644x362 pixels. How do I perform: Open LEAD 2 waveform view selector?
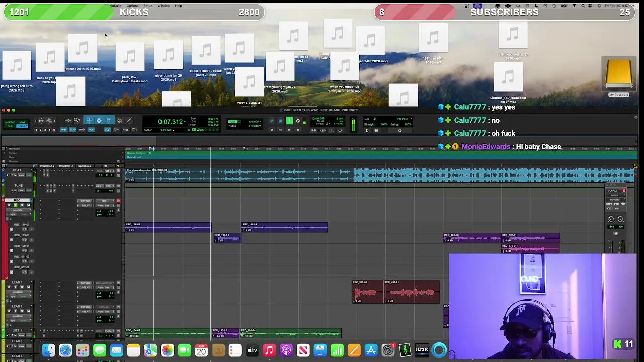pos(19,316)
